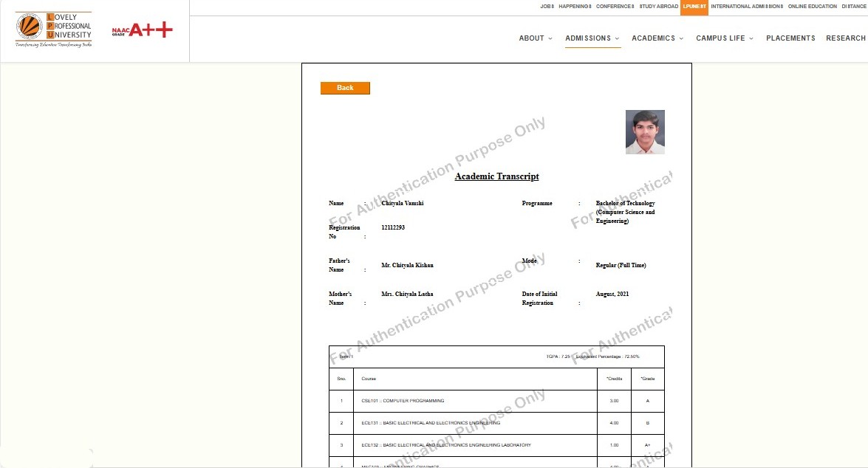Viewport: 868px width, 468px height.
Task: Expand the Campus Life dropdown chevron
Action: 751,38
